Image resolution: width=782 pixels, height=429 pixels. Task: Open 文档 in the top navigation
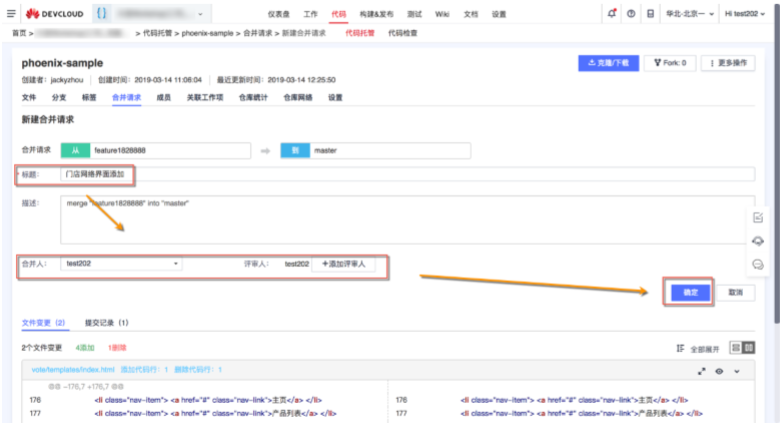[470, 14]
